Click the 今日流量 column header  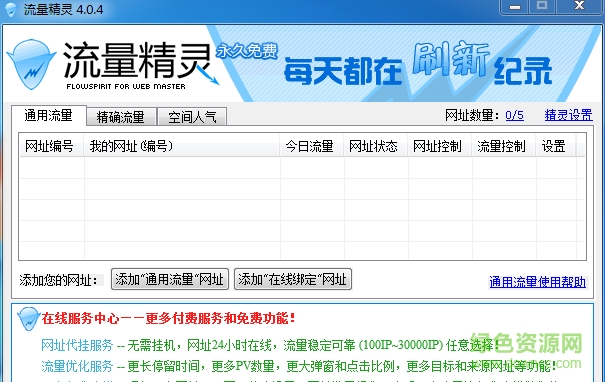coord(311,146)
